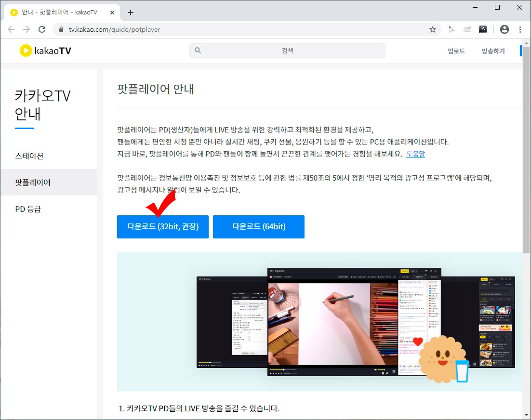Click the browser forward arrow
Screen dimensions: 531x420
point(27,29)
